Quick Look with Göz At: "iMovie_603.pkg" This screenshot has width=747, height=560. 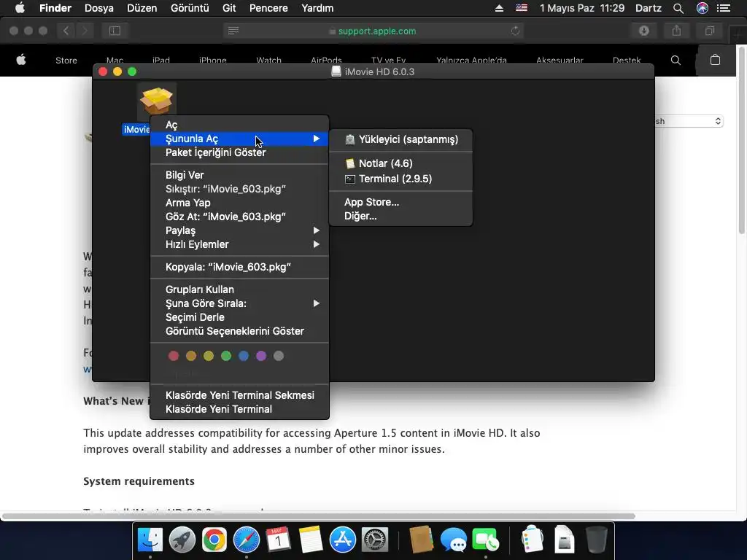point(239,216)
